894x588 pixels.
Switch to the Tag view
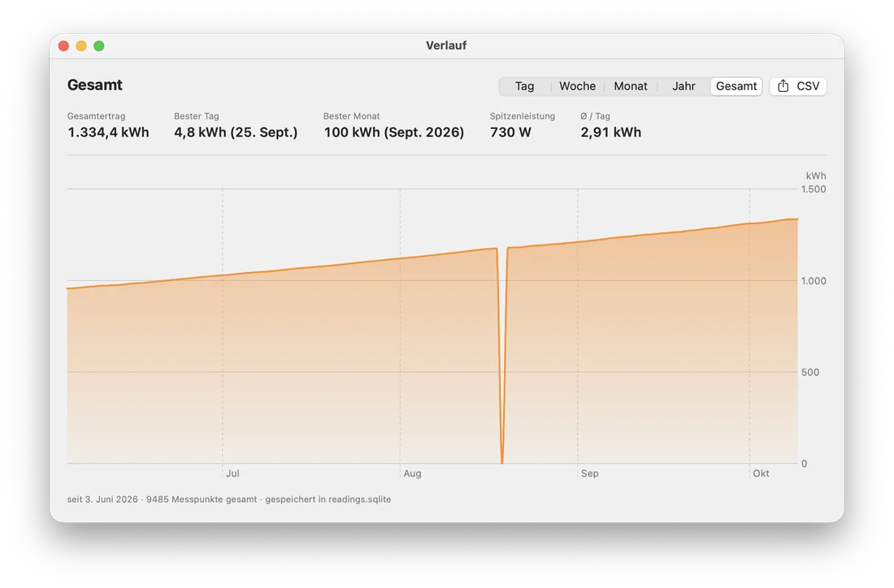[524, 86]
